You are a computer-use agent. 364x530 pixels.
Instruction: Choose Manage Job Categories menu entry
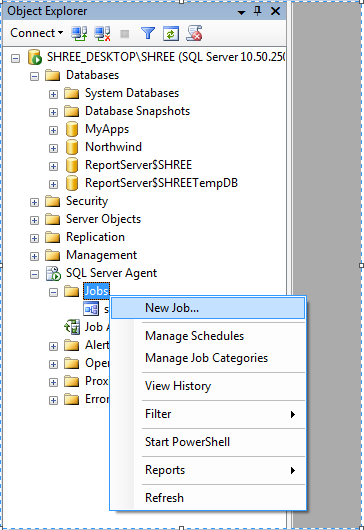[208, 358]
